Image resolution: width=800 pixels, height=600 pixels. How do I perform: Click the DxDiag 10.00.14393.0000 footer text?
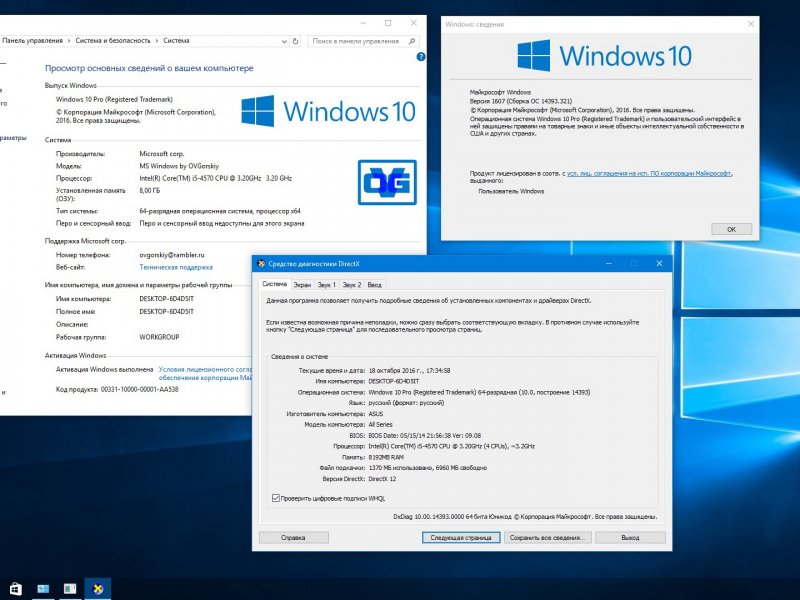coord(525,517)
